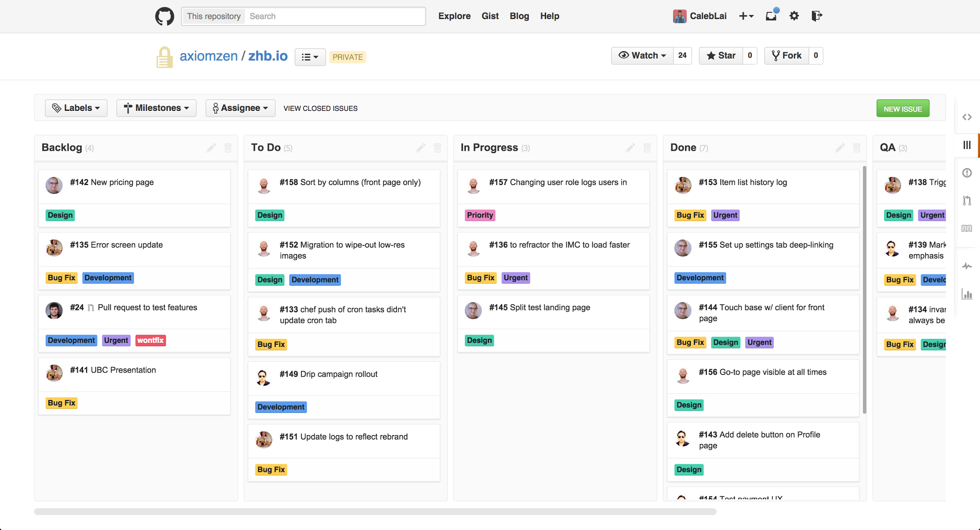Star the zhb.io repository
Image resolution: width=980 pixels, height=530 pixels.
click(x=721, y=55)
